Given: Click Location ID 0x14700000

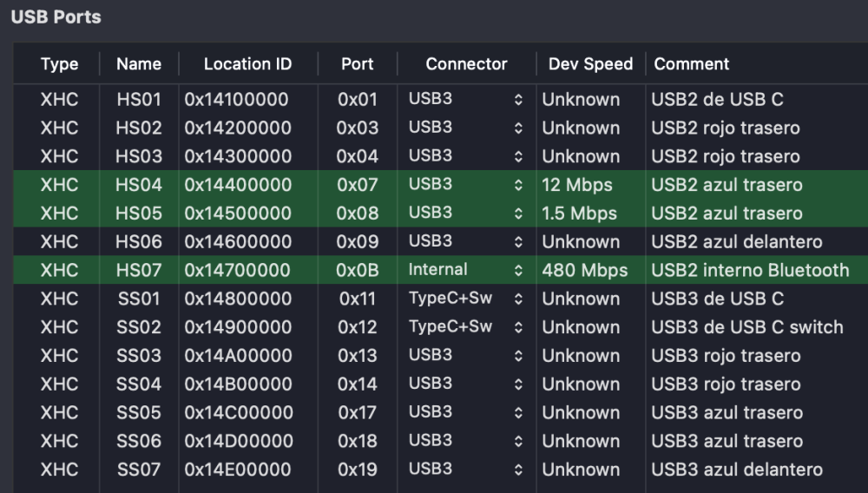Looking at the screenshot, I should tap(238, 271).
